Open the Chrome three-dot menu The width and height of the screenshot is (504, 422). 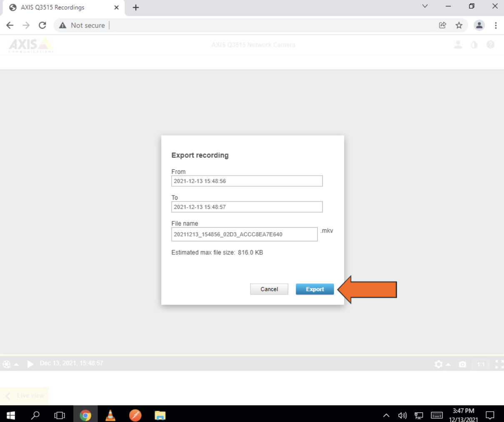(x=496, y=25)
